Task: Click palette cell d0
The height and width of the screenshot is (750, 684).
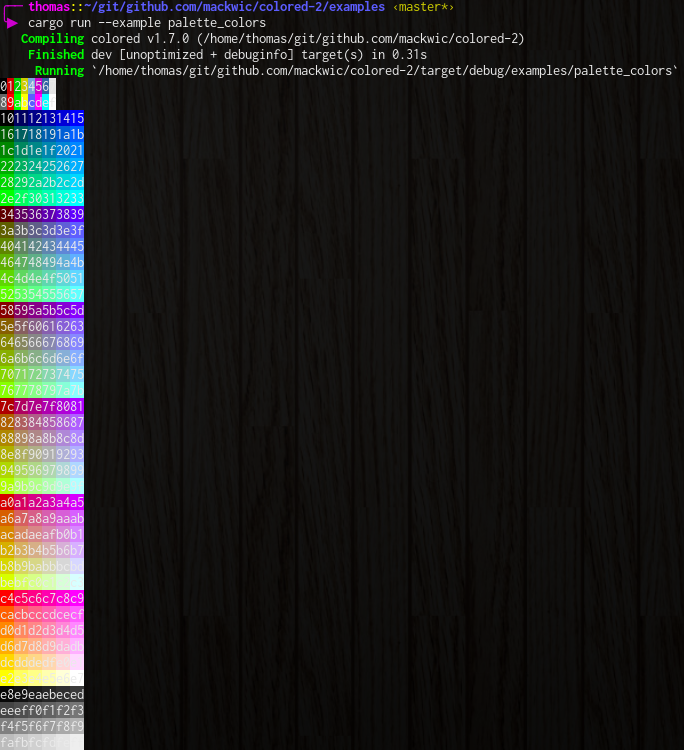Action: [x=7, y=630]
